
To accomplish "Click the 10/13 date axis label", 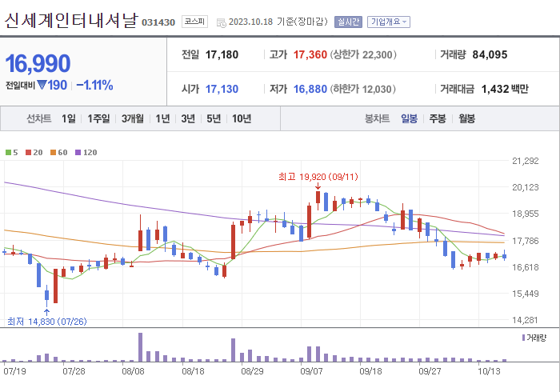I will tap(489, 371).
